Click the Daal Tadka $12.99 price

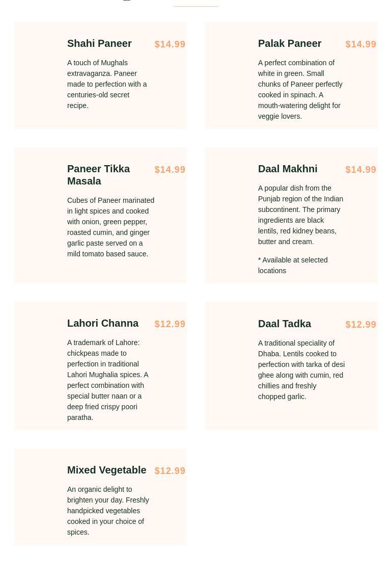(361, 325)
